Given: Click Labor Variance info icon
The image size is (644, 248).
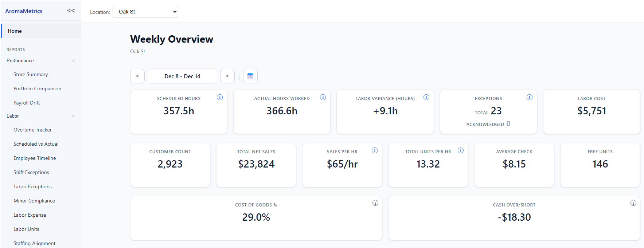Looking at the screenshot, I should 426,97.
